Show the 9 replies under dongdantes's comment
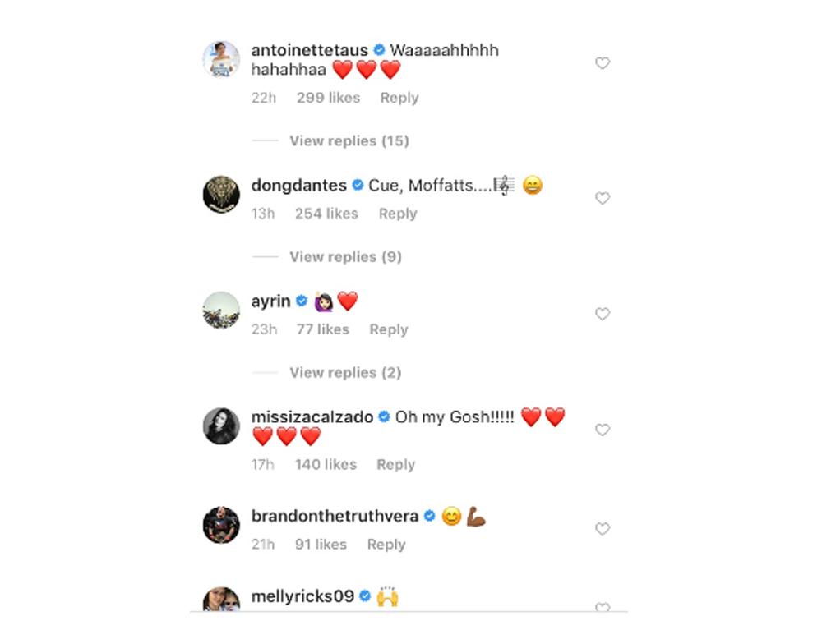 click(x=345, y=257)
